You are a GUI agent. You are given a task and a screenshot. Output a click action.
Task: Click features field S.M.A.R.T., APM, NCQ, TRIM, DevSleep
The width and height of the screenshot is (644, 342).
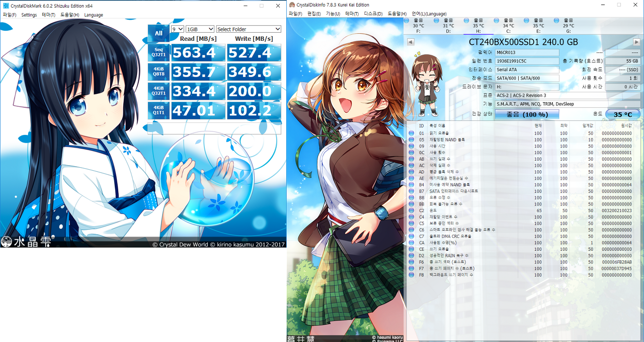pyautogui.click(x=568, y=104)
